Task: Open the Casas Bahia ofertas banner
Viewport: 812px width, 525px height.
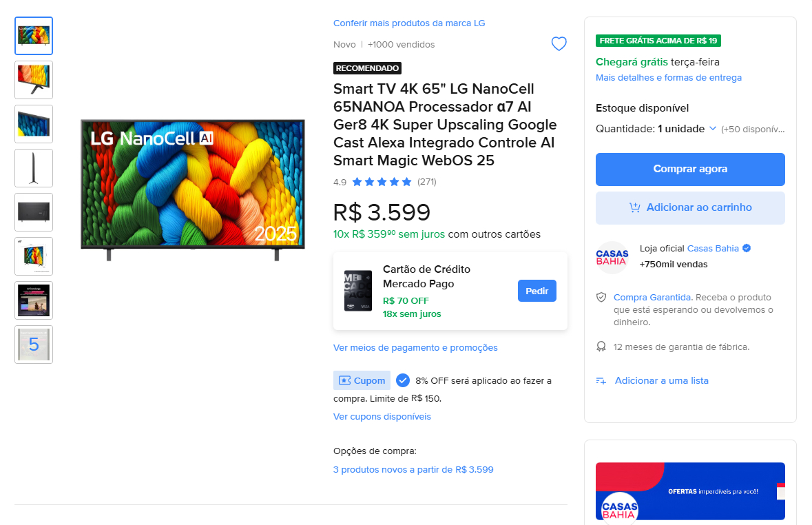Action: pyautogui.click(x=690, y=491)
